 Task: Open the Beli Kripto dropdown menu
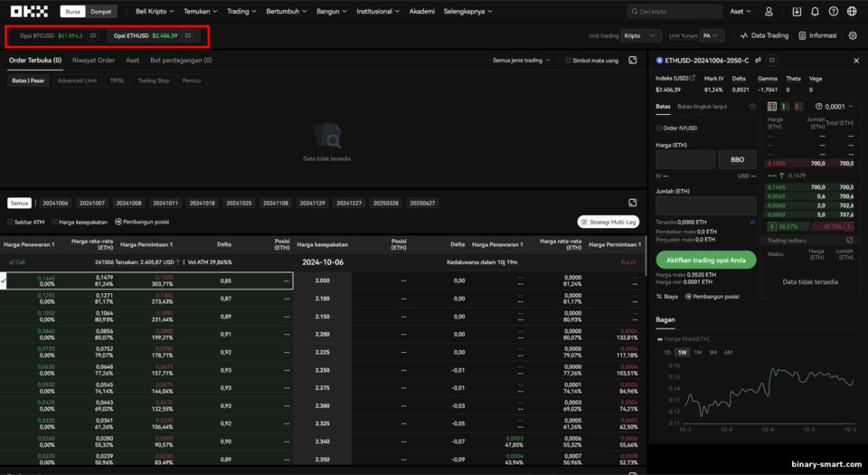pos(155,11)
